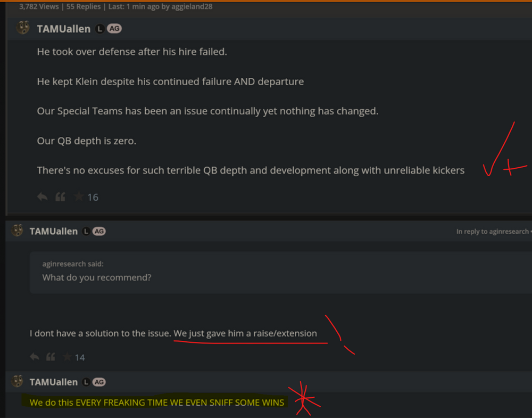The image size is (532, 418).
Task: Quote the post with 14 stars
Action: pos(51,357)
